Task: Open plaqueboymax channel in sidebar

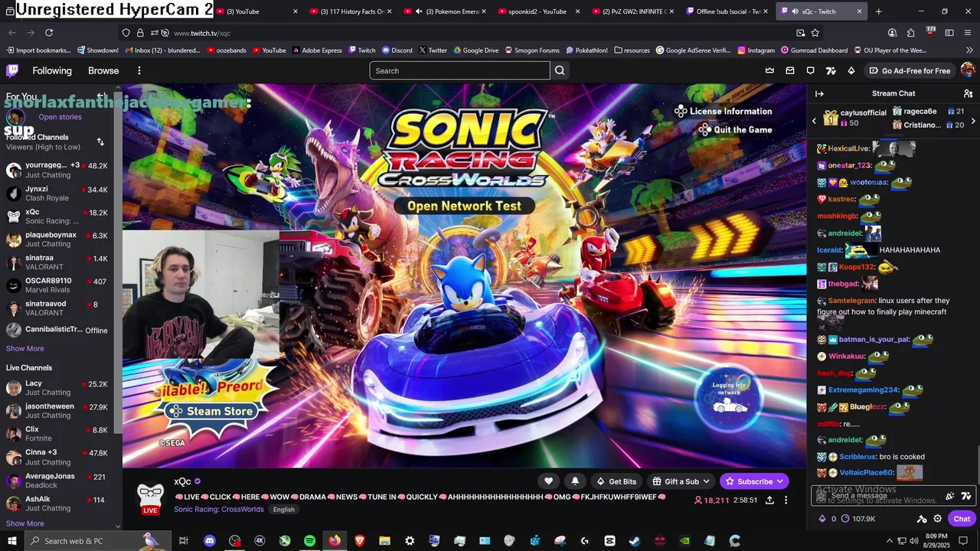Action: 57,239
